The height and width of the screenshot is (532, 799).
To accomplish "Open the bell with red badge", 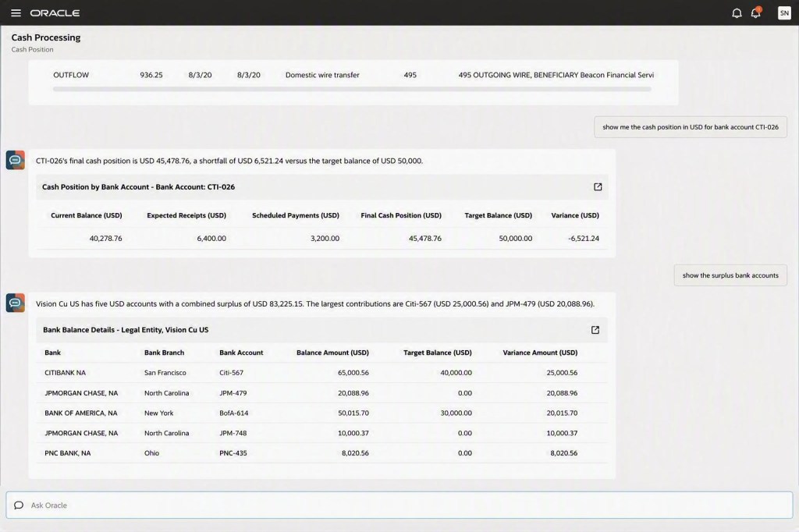I will click(756, 12).
